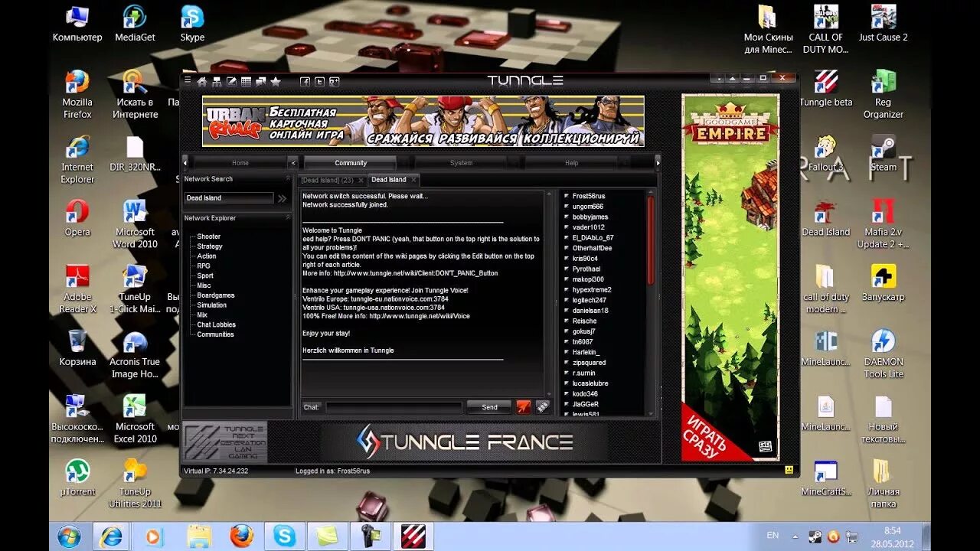Viewport: 980px width, 551px height.
Task: Open Tunngle beta desktop shortcut
Action: [x=826, y=89]
